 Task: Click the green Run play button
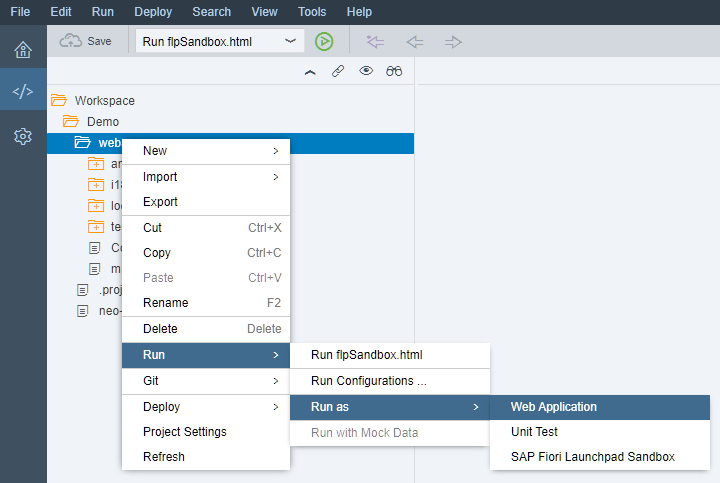(x=323, y=41)
